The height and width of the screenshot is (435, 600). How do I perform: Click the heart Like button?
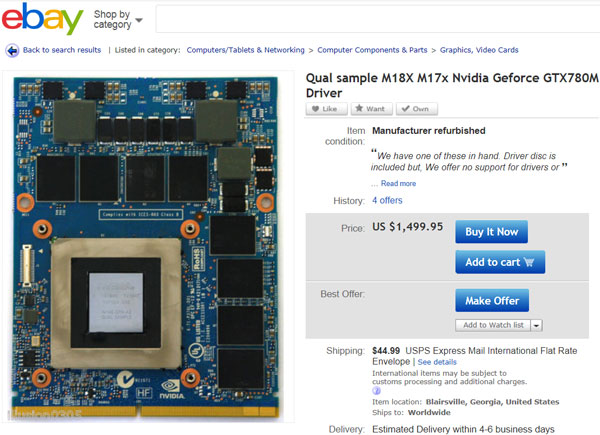pos(326,109)
